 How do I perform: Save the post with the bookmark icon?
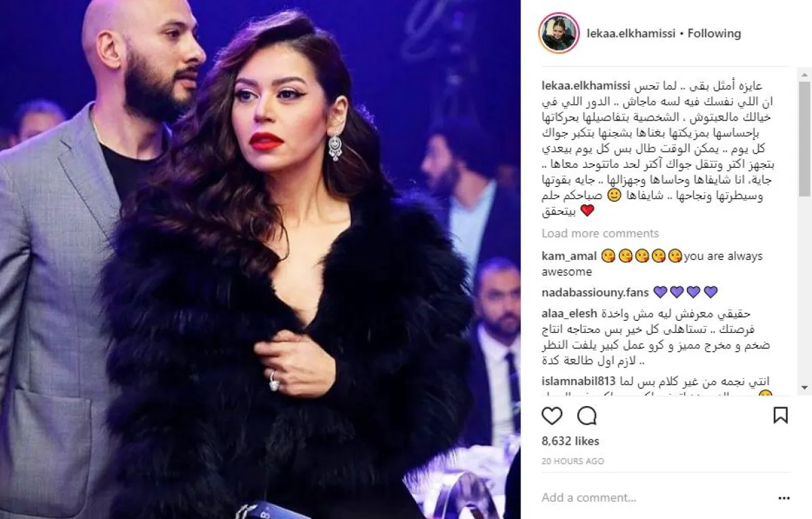[x=780, y=415]
